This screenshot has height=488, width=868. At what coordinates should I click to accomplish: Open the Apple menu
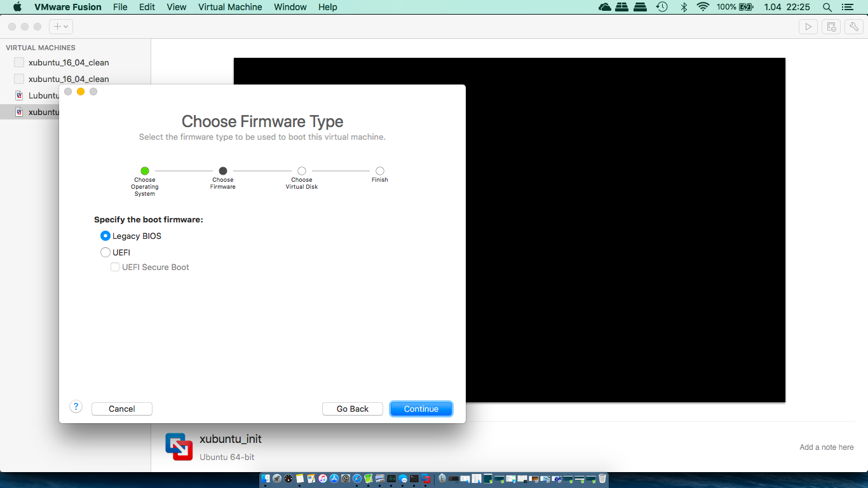click(17, 7)
